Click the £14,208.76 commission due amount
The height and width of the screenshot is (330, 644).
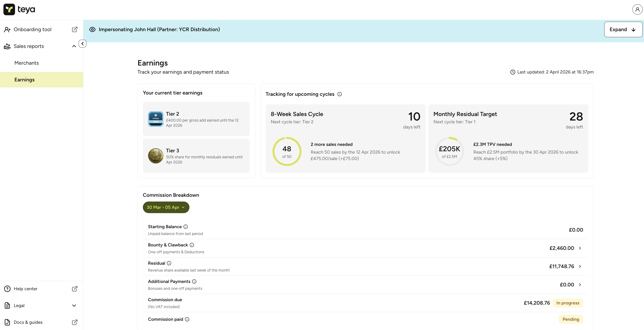537,303
